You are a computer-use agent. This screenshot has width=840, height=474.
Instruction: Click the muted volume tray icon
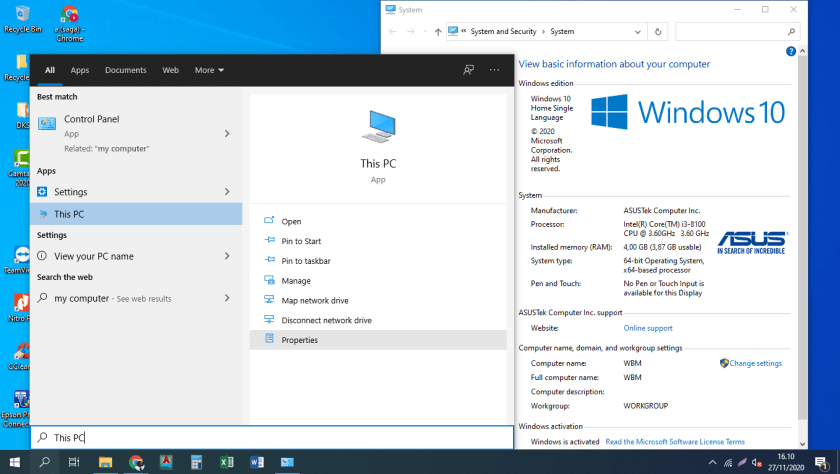(756, 462)
